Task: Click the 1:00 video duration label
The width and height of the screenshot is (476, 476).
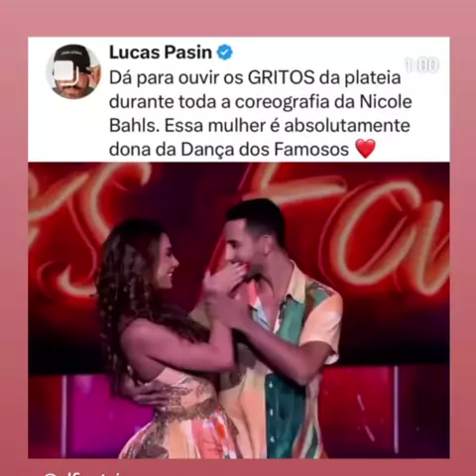Action: coord(421,65)
